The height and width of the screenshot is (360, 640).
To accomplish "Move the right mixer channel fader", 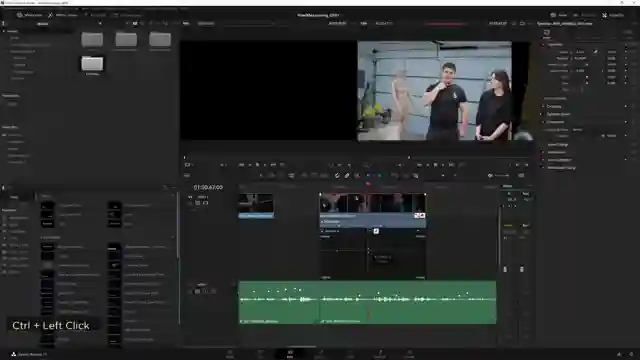I will pyautogui.click(x=522, y=269).
